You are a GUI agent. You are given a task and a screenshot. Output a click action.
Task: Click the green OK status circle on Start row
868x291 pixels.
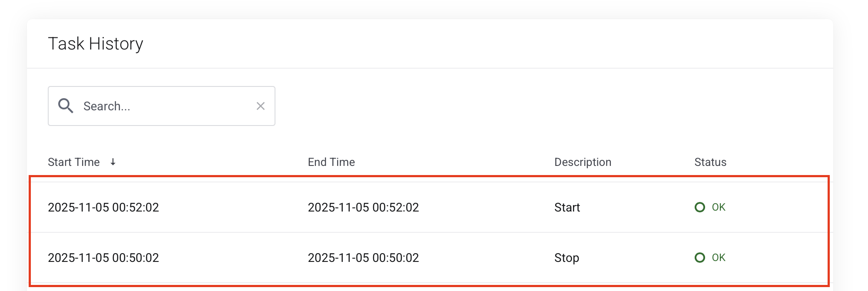(x=700, y=207)
